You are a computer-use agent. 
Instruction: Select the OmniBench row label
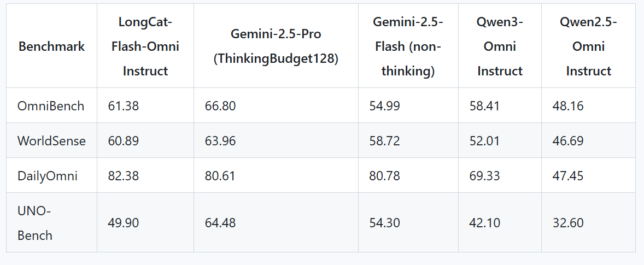click(x=51, y=105)
